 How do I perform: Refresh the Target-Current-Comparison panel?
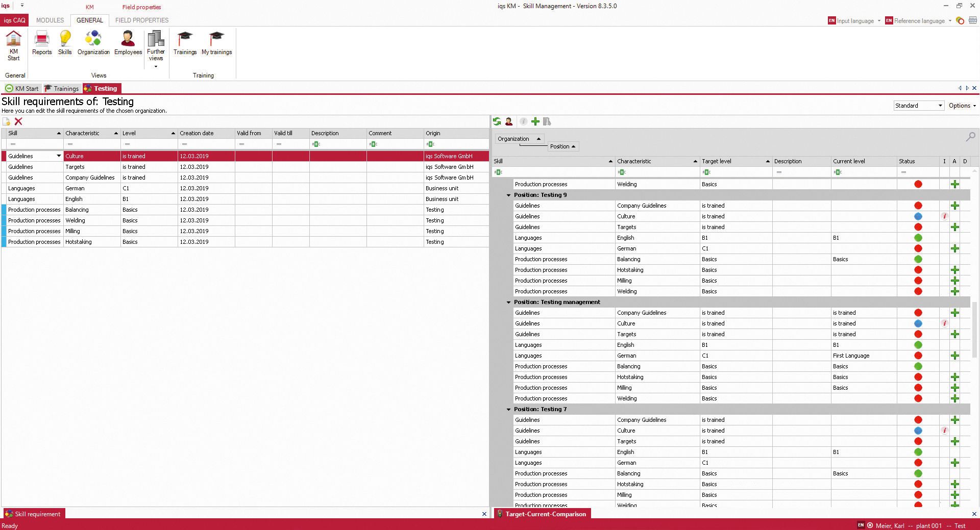click(x=497, y=121)
